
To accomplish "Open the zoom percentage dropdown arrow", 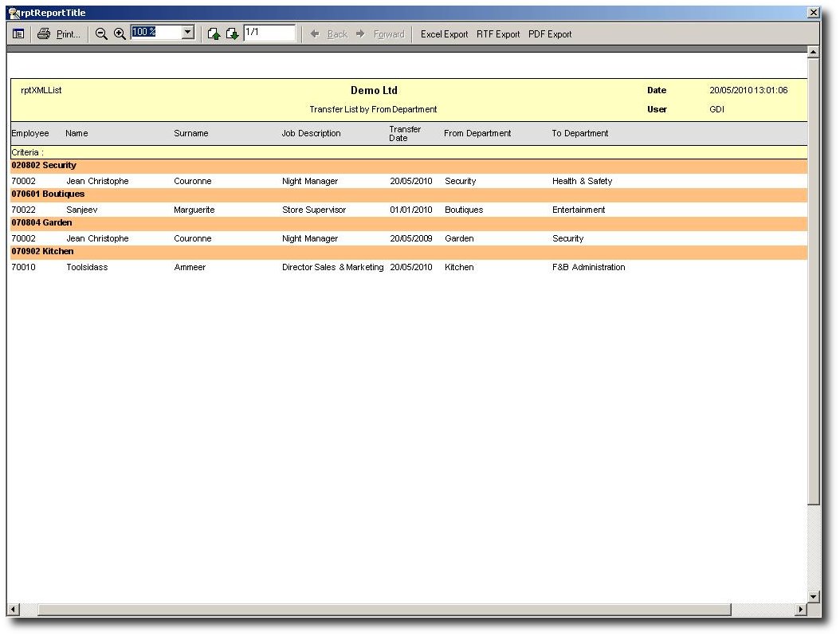I will (x=188, y=33).
